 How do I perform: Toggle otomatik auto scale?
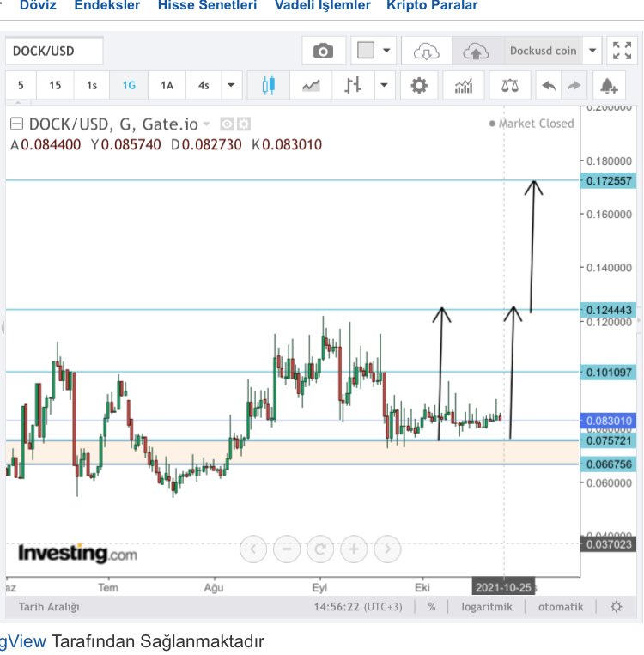point(561,607)
